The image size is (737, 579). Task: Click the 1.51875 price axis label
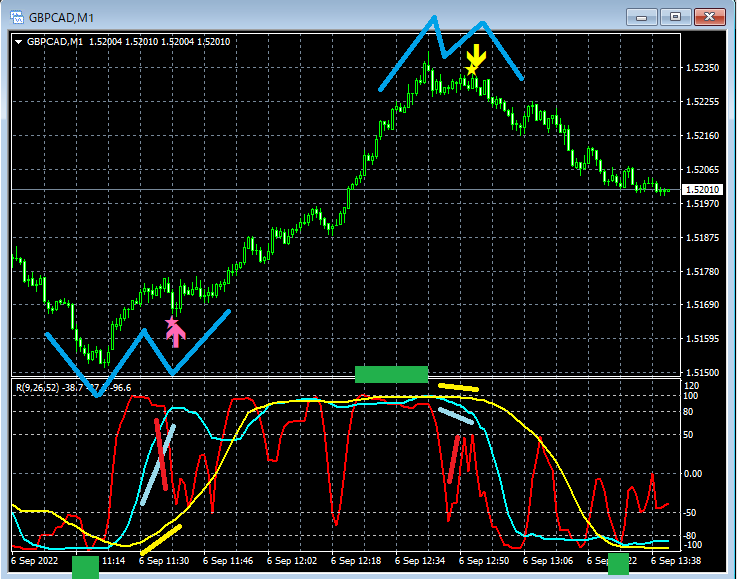tap(702, 238)
